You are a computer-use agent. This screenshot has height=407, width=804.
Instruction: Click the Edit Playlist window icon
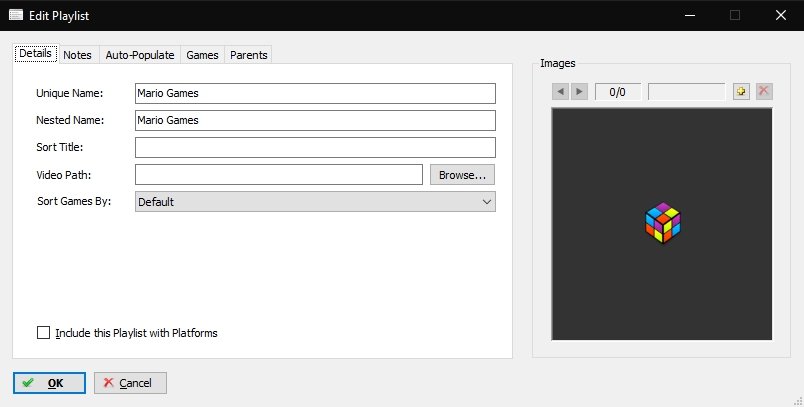click(x=16, y=15)
